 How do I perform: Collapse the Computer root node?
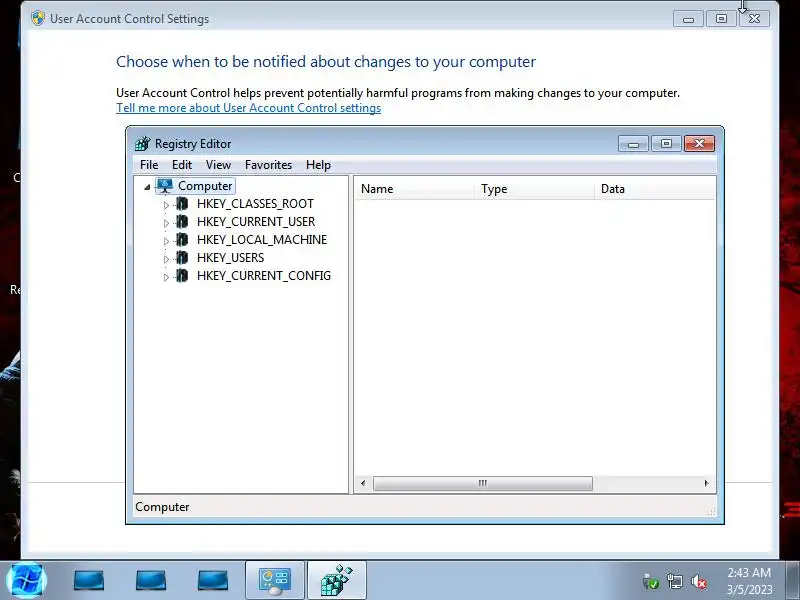147,187
